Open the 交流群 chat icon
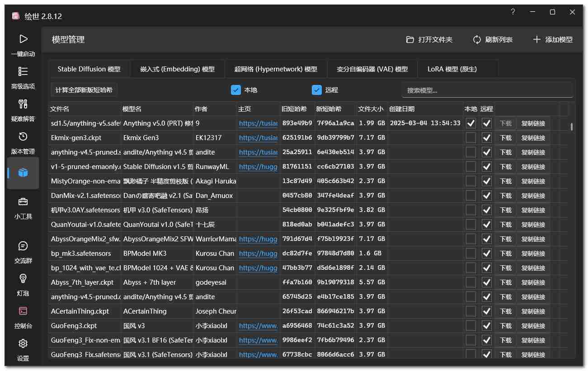The width and height of the screenshot is (588, 371). (x=23, y=247)
